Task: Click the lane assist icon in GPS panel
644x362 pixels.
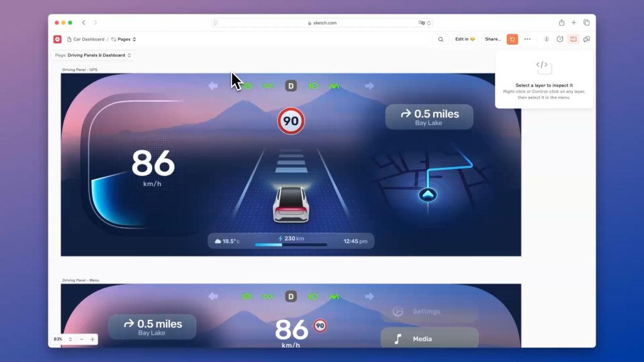Action: 335,85
